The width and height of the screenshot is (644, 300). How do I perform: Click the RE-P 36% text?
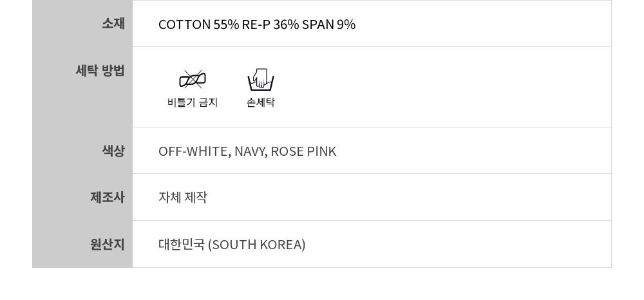click(270, 24)
